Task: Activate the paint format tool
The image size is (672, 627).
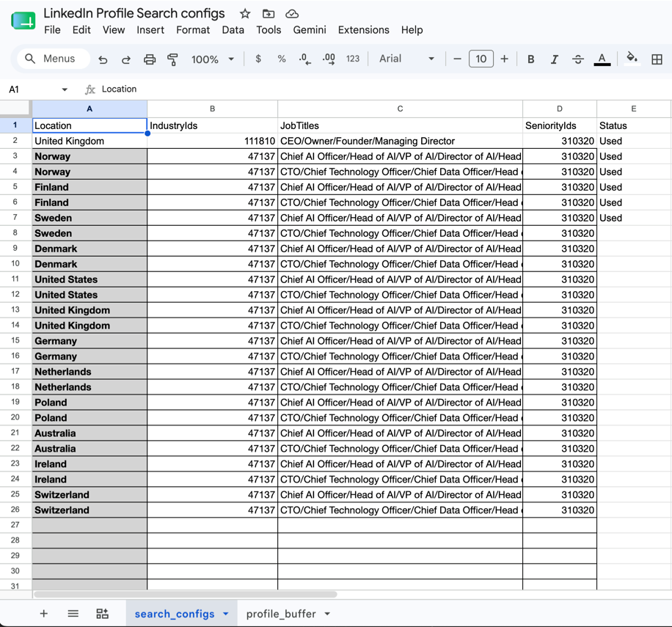Action: tap(172, 59)
